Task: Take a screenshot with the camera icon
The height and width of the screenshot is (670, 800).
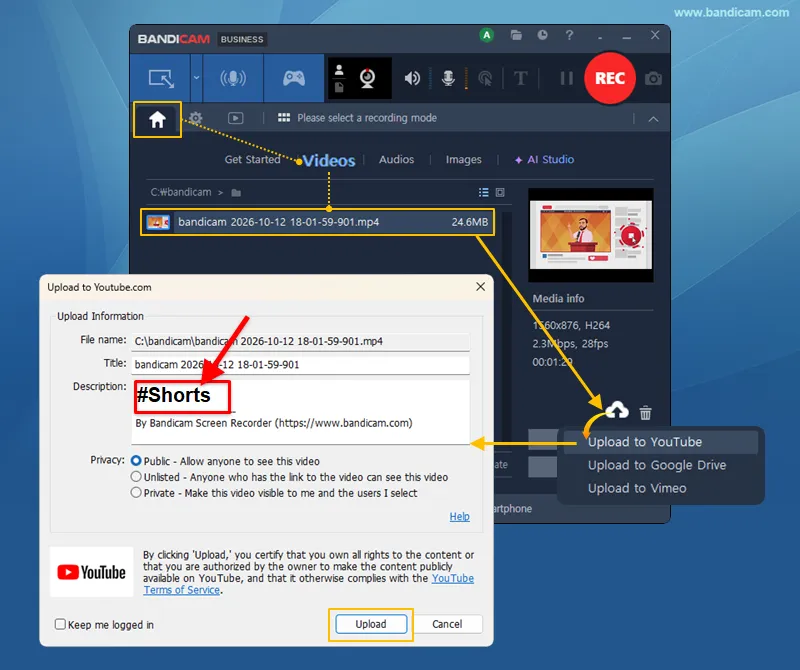Action: click(653, 79)
